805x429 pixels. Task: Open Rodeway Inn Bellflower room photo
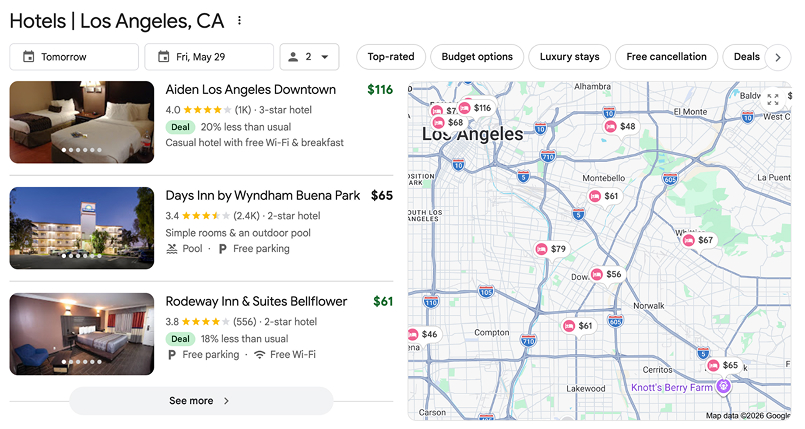(x=82, y=334)
